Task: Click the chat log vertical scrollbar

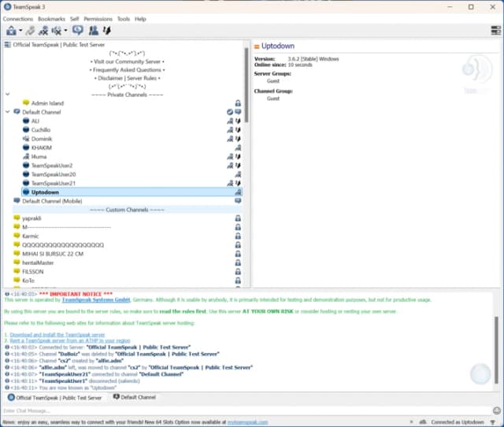Action: tap(496, 350)
